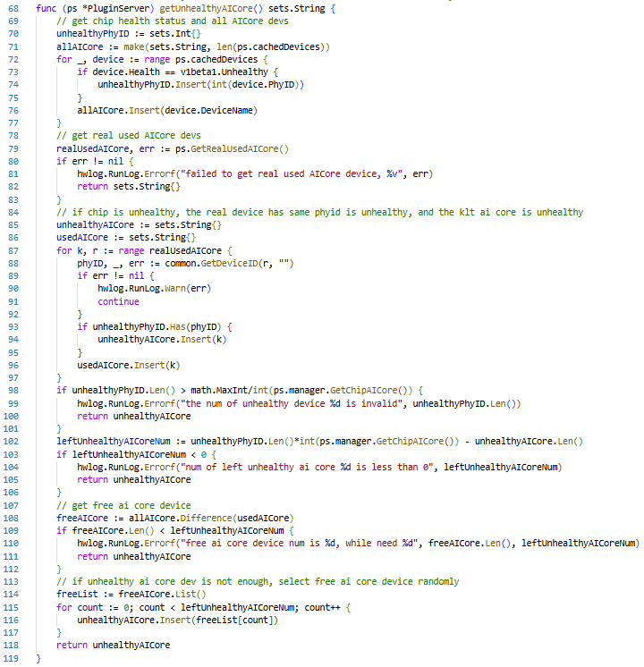Click usedAICore.Insert(k) on line 96
This screenshot has height=667, width=644.
click(129, 366)
